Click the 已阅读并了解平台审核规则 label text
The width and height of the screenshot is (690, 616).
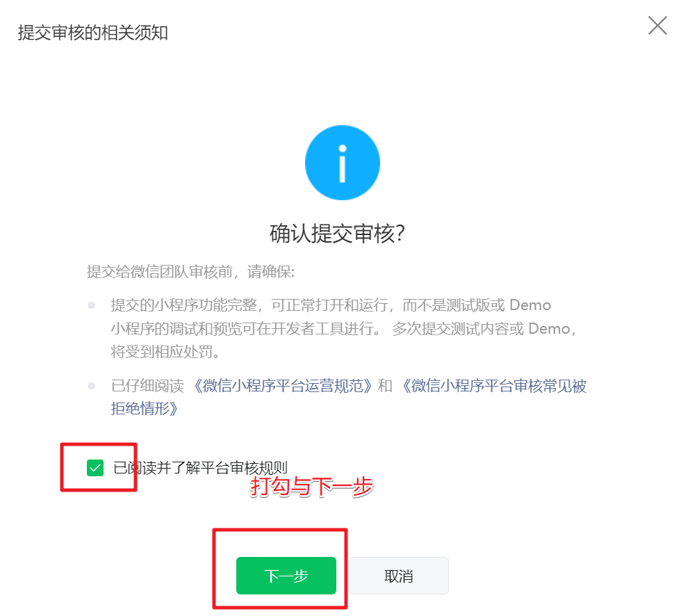(200, 468)
